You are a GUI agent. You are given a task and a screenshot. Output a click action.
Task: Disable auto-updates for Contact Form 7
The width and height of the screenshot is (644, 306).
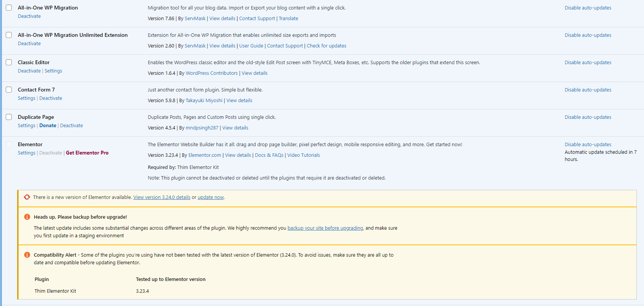tap(588, 90)
